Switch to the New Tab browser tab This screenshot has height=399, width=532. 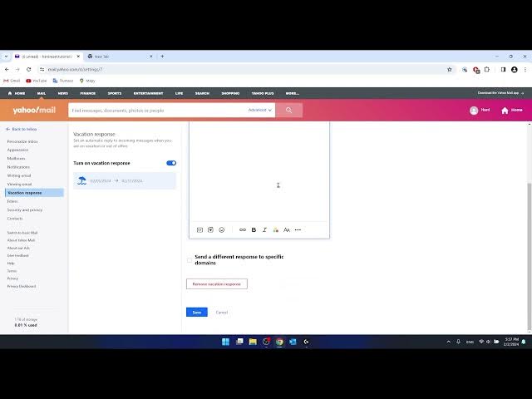121,57
